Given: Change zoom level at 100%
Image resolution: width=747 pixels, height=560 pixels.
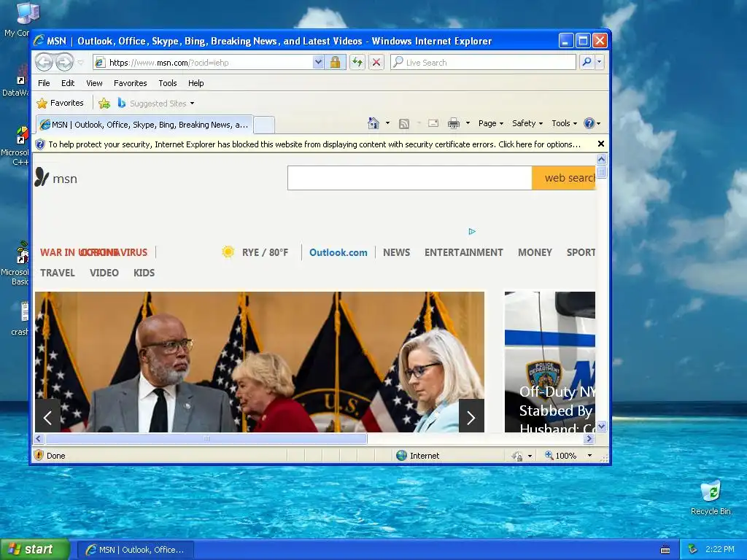Looking at the screenshot, I should 561,456.
